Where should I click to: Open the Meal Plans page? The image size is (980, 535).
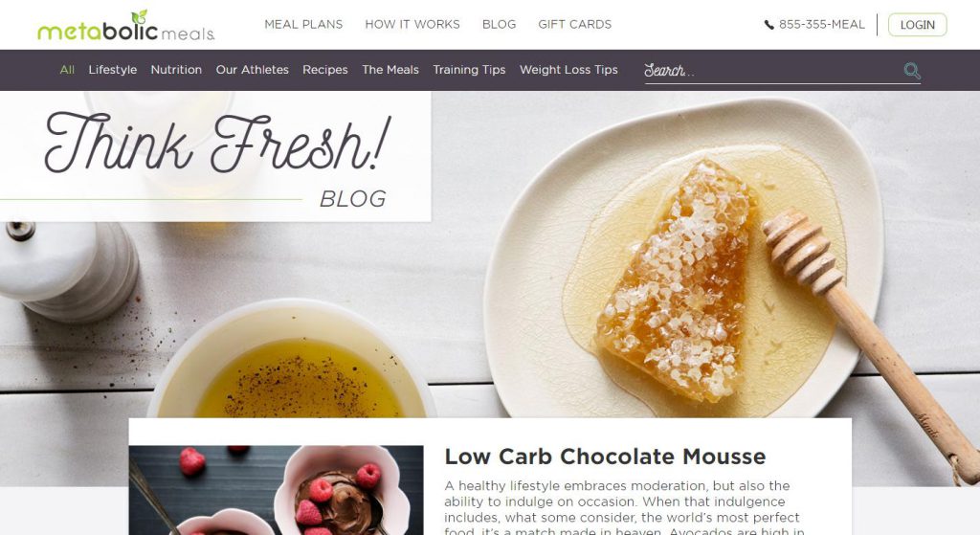pyautogui.click(x=303, y=24)
